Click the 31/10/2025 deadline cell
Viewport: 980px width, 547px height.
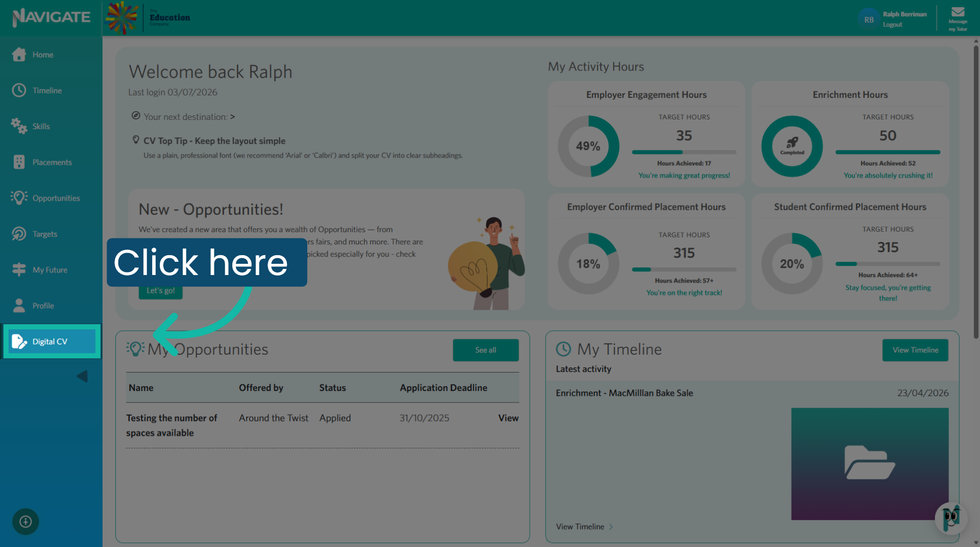(424, 418)
